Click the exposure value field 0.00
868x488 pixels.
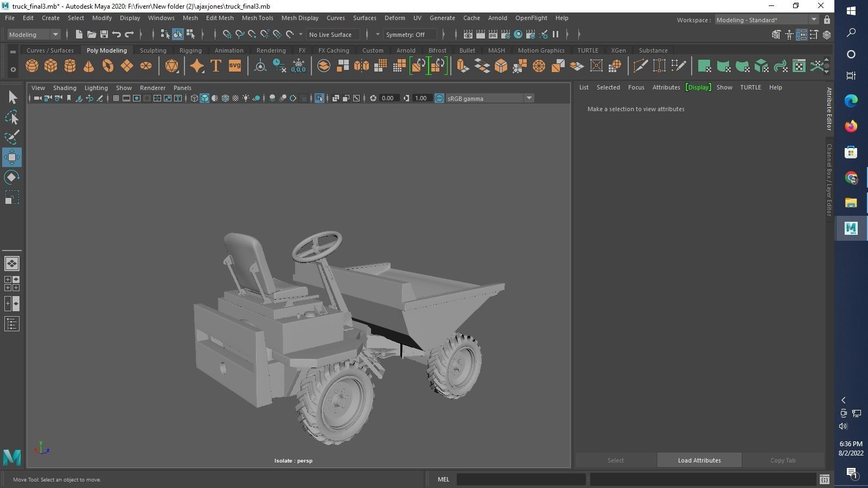pyautogui.click(x=388, y=98)
